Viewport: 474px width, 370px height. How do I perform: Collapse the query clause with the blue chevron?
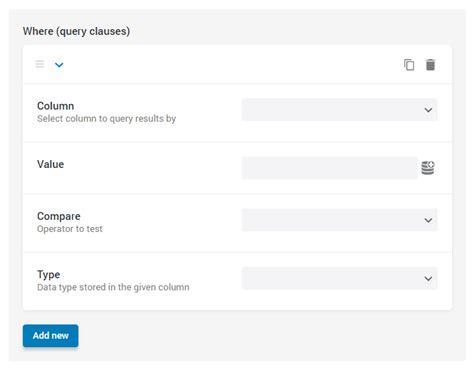[x=59, y=65]
